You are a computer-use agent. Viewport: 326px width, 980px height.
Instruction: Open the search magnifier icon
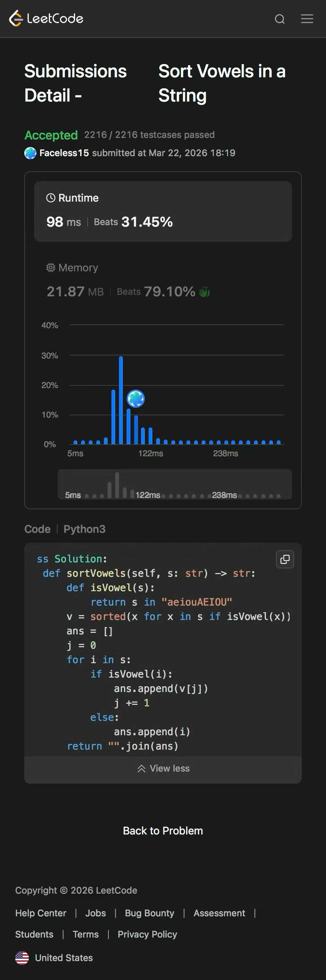click(x=280, y=19)
